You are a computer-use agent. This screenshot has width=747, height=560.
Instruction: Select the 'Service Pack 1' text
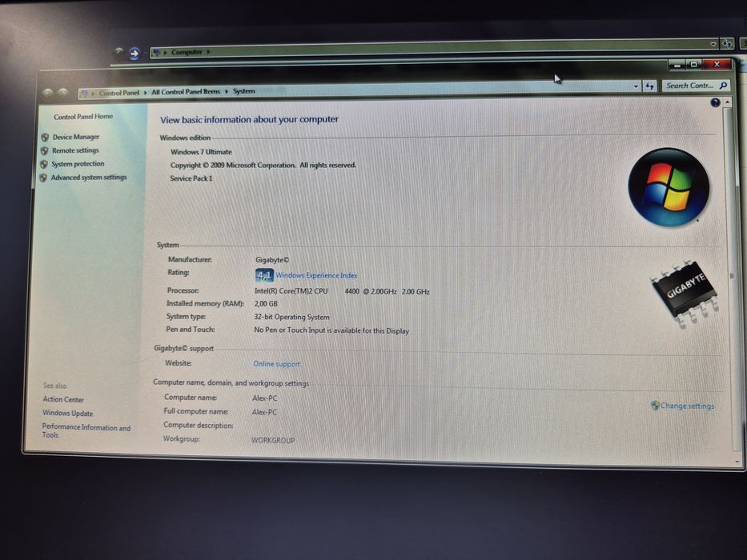[191, 178]
